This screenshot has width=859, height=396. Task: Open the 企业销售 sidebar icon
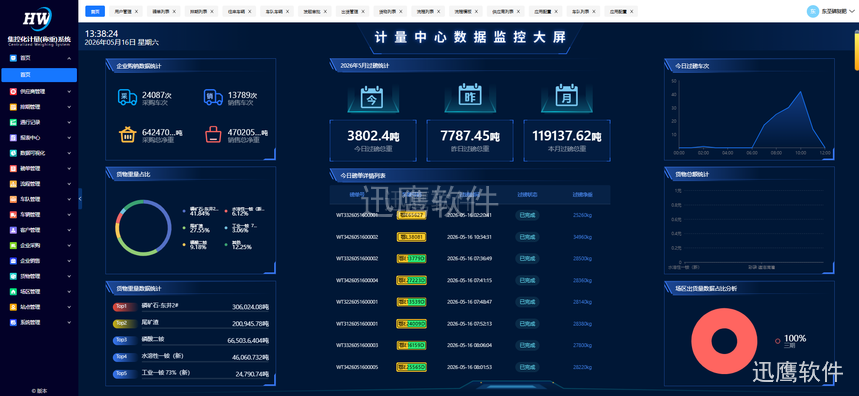coord(13,261)
